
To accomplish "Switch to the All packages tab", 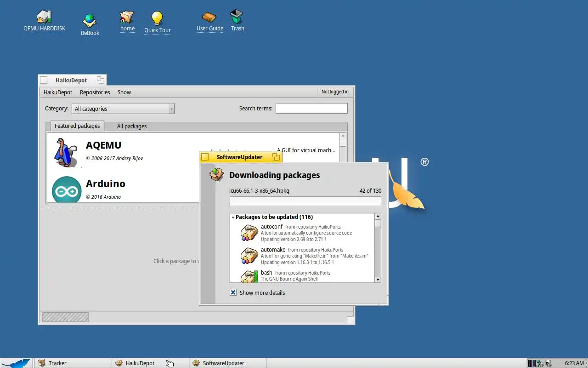I will point(132,126).
